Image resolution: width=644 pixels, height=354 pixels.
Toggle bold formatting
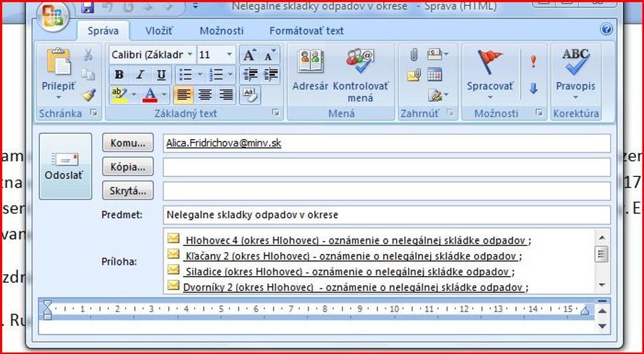(120, 75)
